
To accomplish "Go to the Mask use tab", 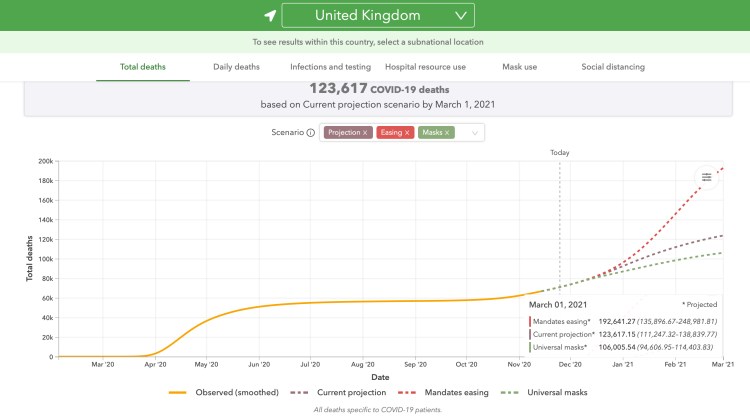I will (520, 67).
